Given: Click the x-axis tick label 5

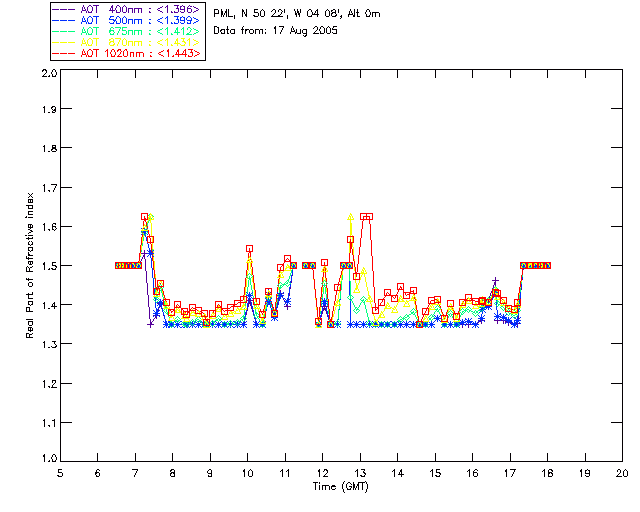Looking at the screenshot, I should point(60,473).
